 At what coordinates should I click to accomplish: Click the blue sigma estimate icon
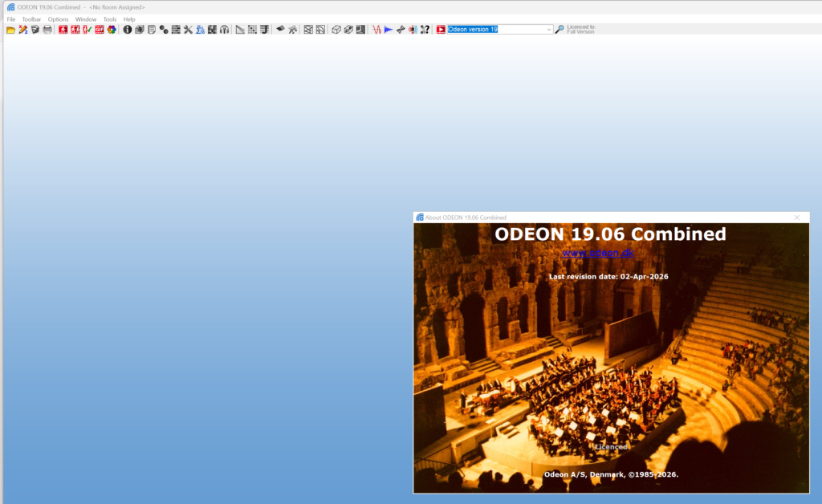tap(200, 30)
